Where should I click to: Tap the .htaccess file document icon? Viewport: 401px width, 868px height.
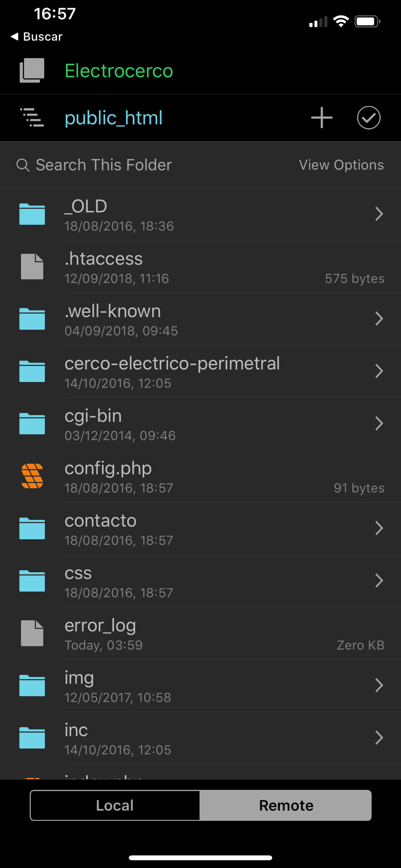pos(32,266)
